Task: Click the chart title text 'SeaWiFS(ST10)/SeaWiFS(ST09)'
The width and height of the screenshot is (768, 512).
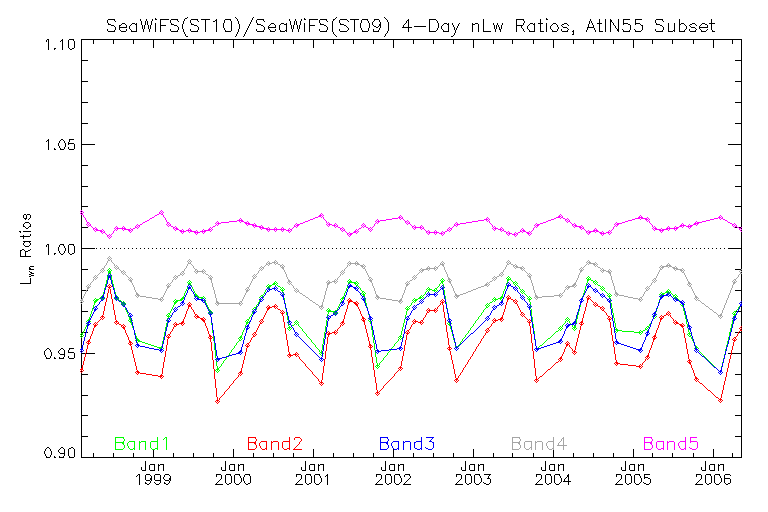Action: coord(248,26)
